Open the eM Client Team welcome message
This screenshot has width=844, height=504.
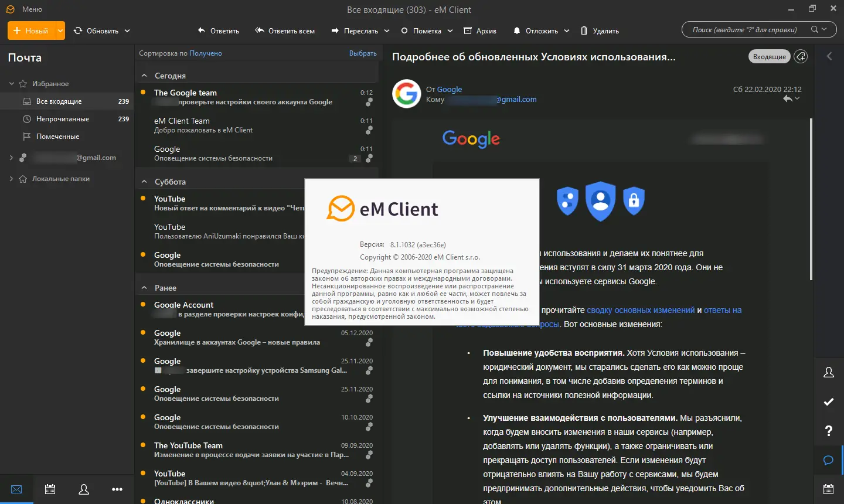tap(257, 125)
